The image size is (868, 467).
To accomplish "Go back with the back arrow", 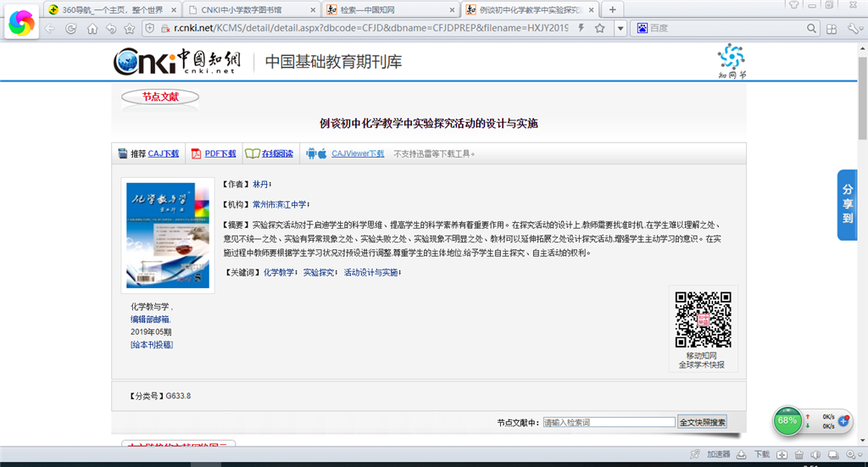I will [x=50, y=28].
